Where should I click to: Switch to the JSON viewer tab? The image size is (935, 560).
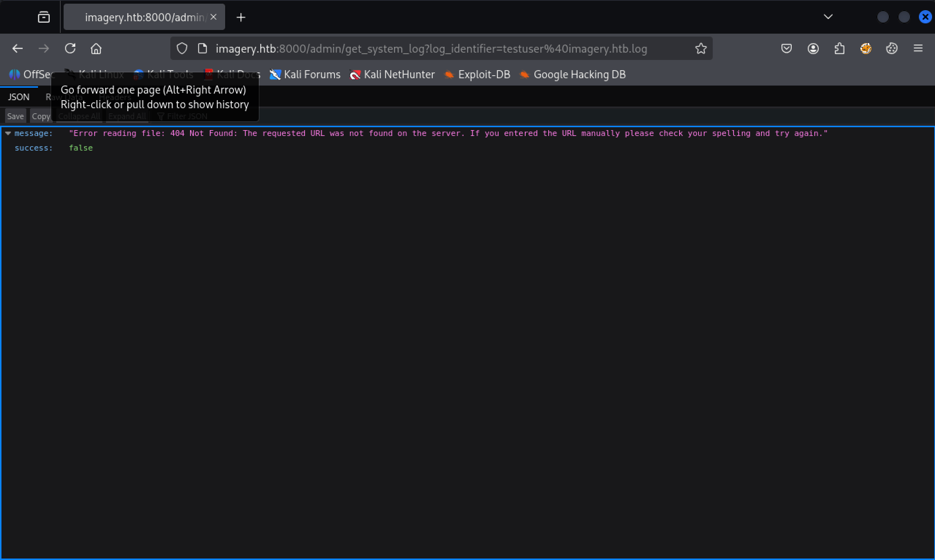coord(19,97)
